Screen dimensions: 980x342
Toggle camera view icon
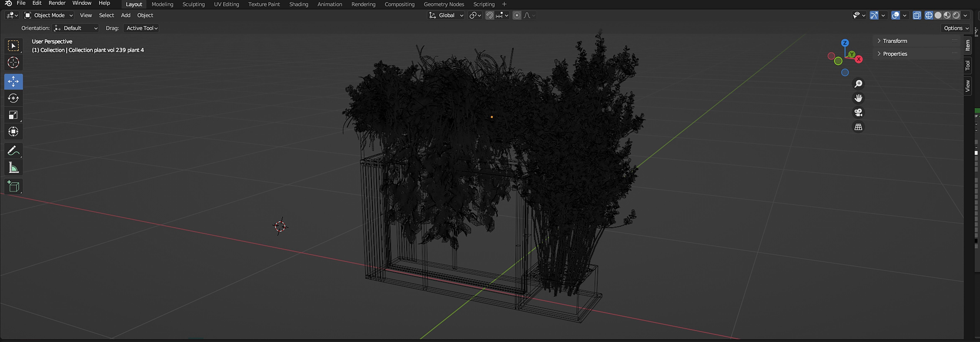click(x=858, y=112)
